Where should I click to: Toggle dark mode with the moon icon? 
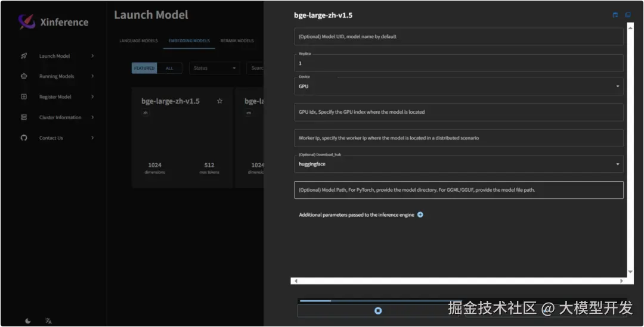coord(28,320)
